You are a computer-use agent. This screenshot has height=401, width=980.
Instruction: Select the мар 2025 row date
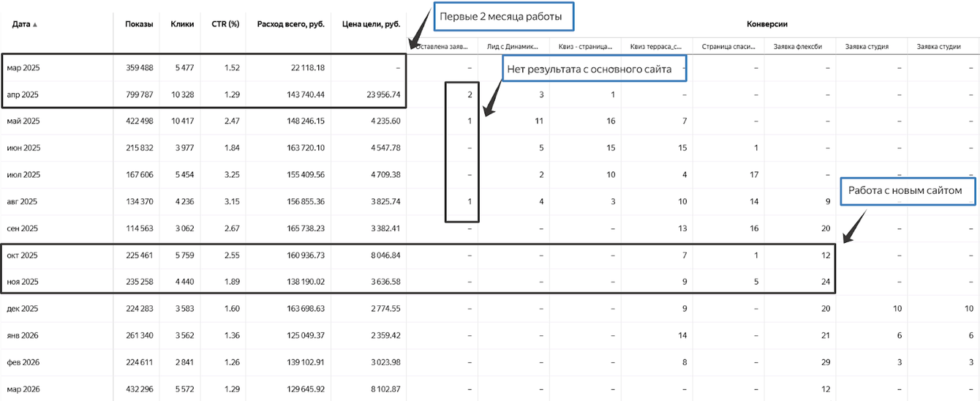(x=23, y=68)
